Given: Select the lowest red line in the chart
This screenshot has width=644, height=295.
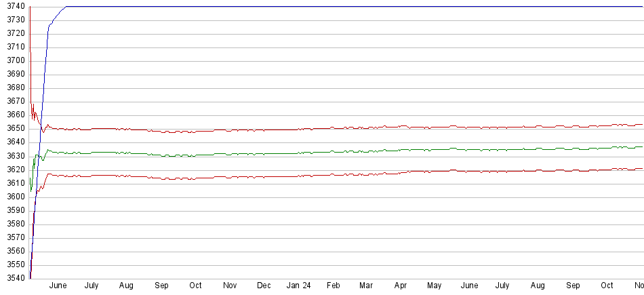Looking at the screenshot, I should (x=339, y=175).
